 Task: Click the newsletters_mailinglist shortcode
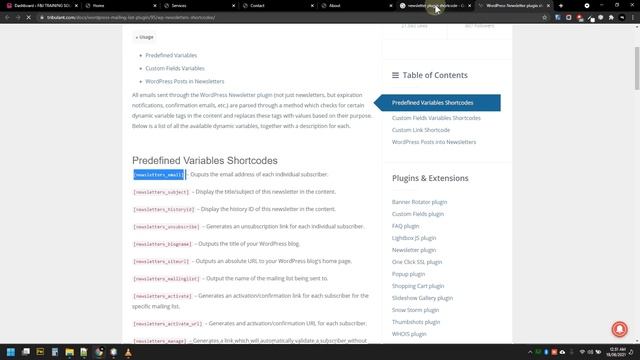point(167,279)
